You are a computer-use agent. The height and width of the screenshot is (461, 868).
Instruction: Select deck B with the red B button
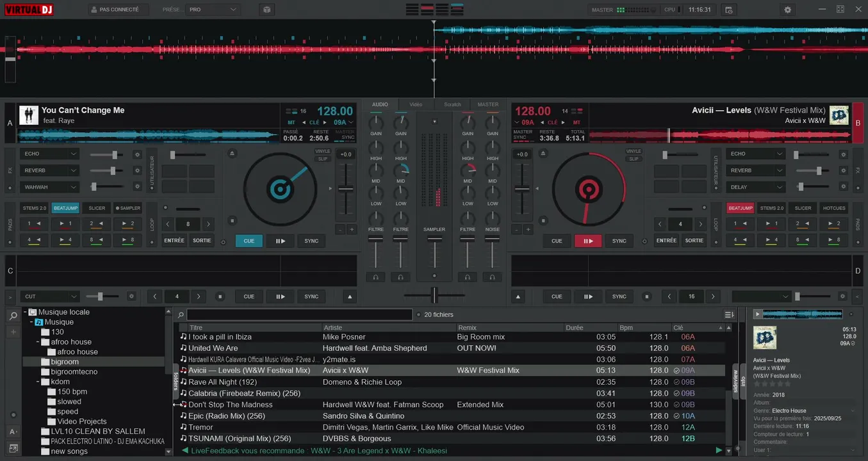tap(858, 122)
